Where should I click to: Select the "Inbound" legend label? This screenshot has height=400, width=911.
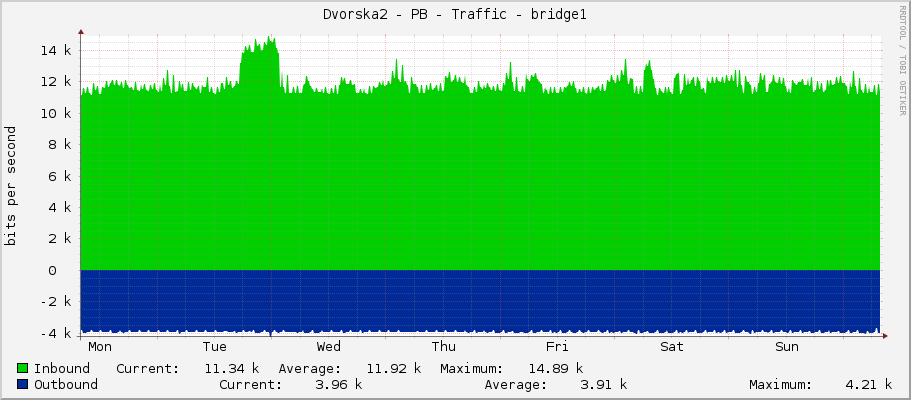coord(62,368)
